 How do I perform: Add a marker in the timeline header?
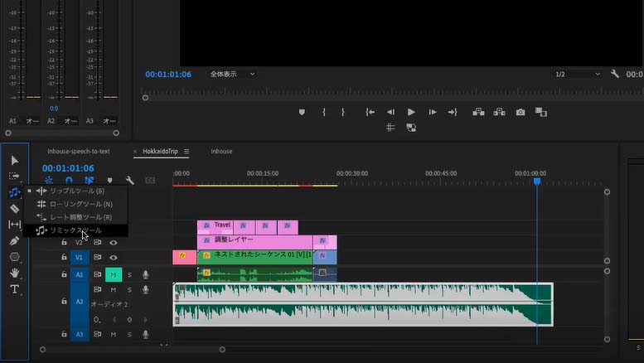tap(109, 181)
